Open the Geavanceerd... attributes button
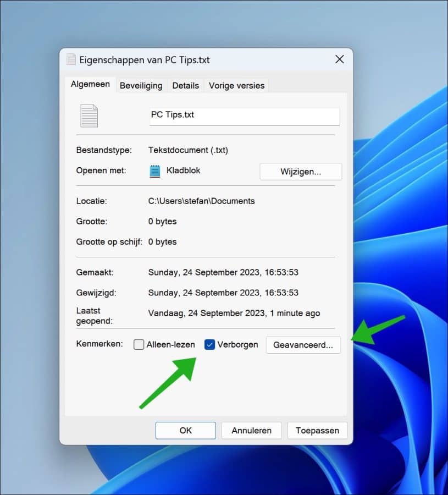This screenshot has width=448, height=495. 303,345
